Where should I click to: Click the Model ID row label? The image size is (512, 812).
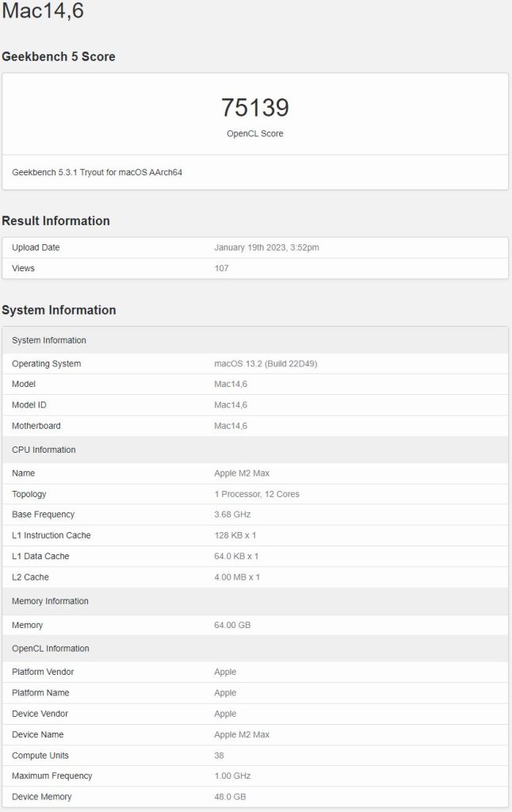30,405
